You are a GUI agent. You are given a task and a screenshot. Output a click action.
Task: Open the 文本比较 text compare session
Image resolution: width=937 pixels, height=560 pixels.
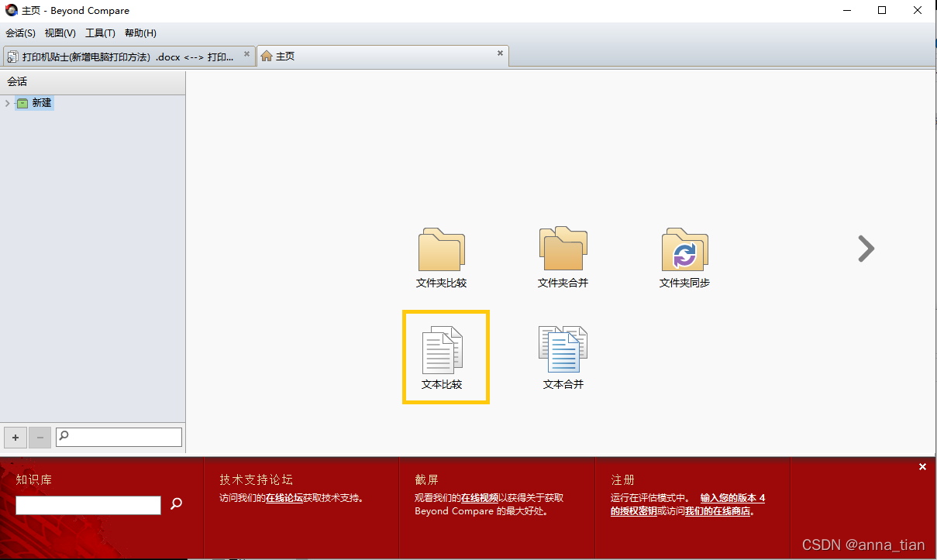point(442,357)
